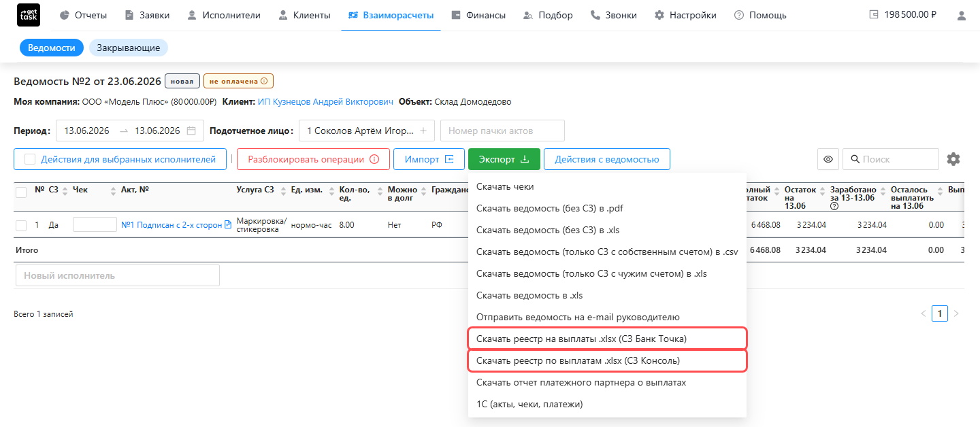Click 'Разблокировать операции' button
This screenshot has width=980, height=427.
click(x=314, y=159)
